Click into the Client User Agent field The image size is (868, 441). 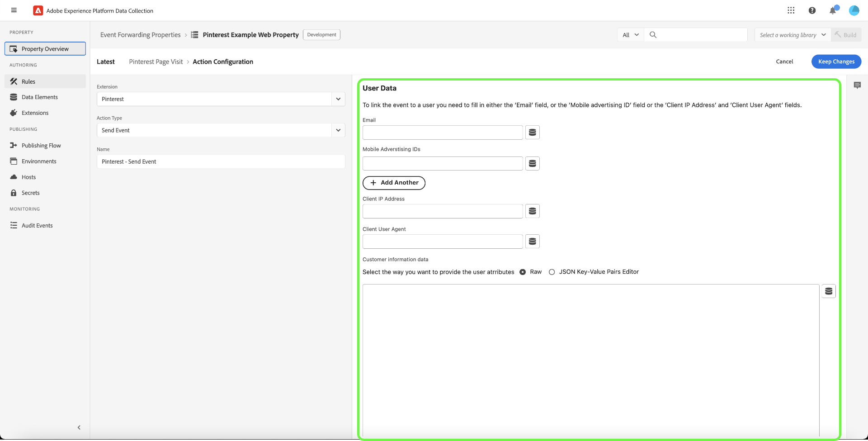(x=443, y=242)
